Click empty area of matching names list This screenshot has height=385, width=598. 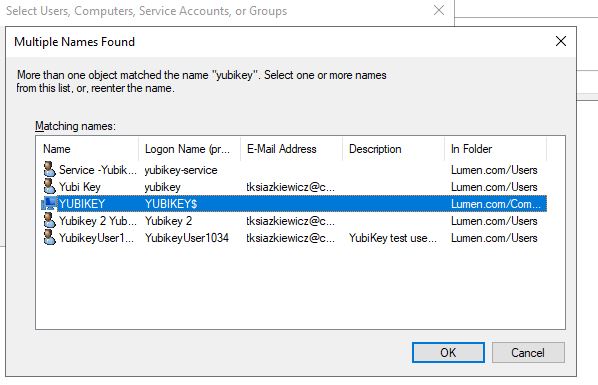pos(300,286)
